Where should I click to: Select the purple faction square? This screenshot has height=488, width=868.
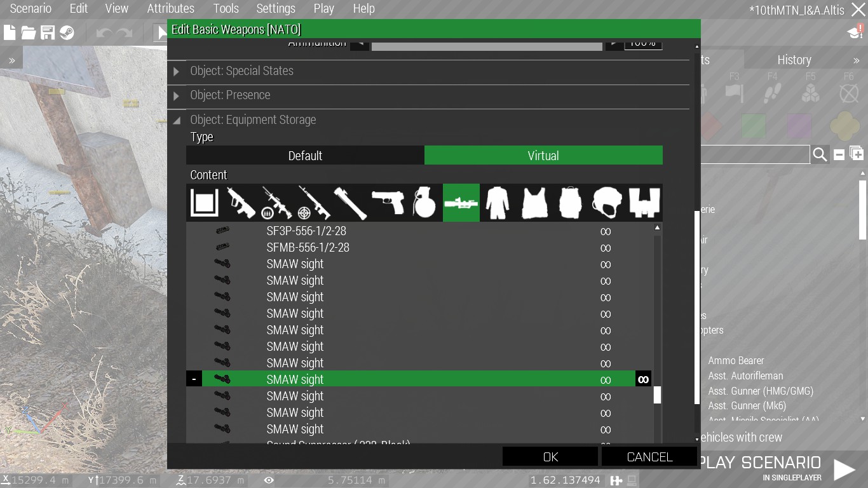pos(799,125)
